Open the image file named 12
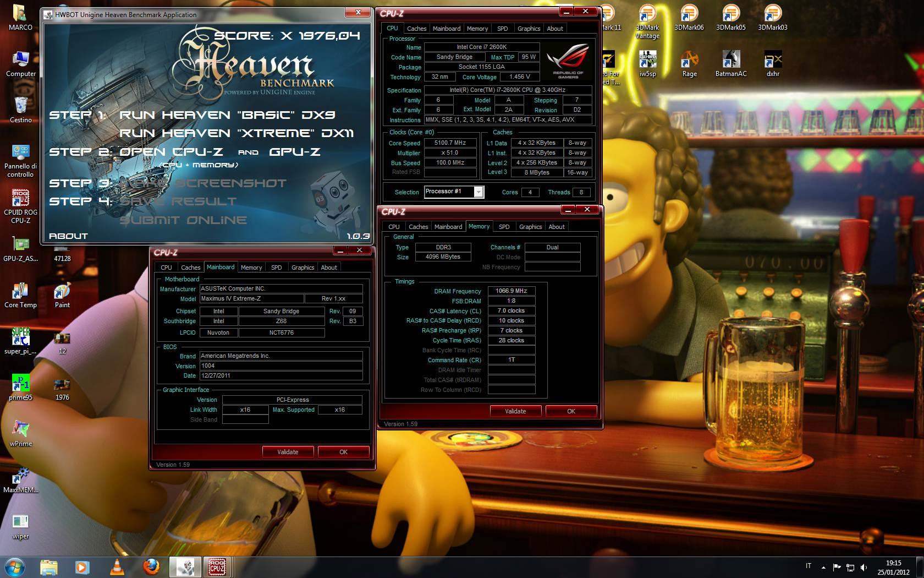This screenshot has width=924, height=578. tap(62, 342)
